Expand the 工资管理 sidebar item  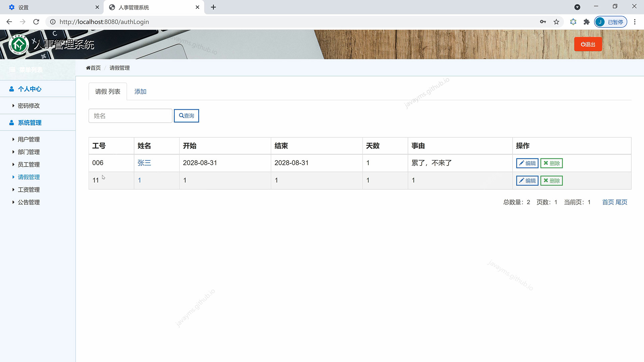click(x=29, y=189)
